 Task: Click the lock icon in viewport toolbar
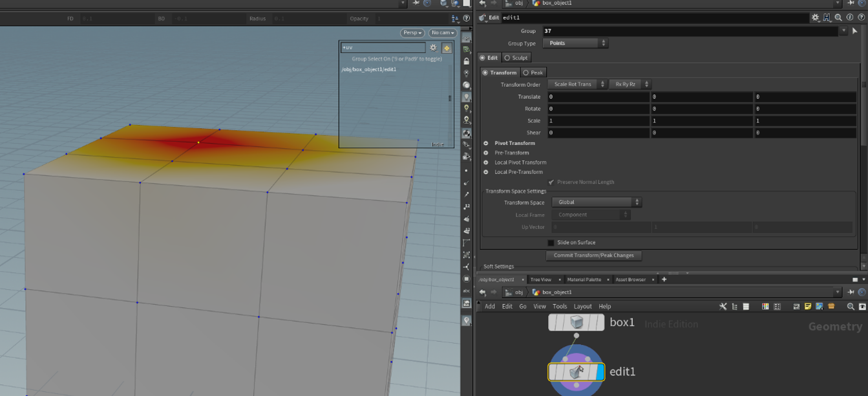[466, 61]
